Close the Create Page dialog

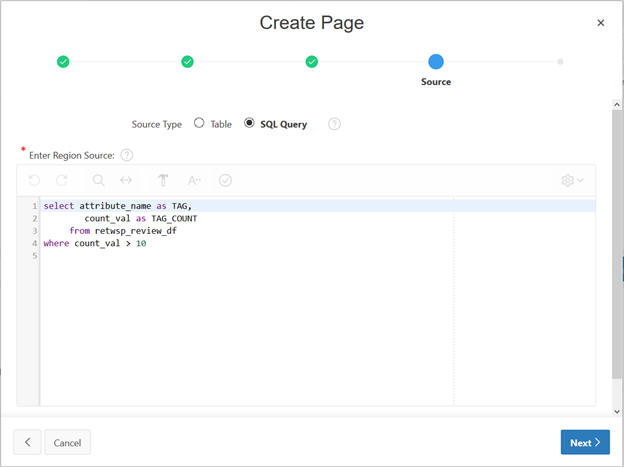pyautogui.click(x=601, y=23)
